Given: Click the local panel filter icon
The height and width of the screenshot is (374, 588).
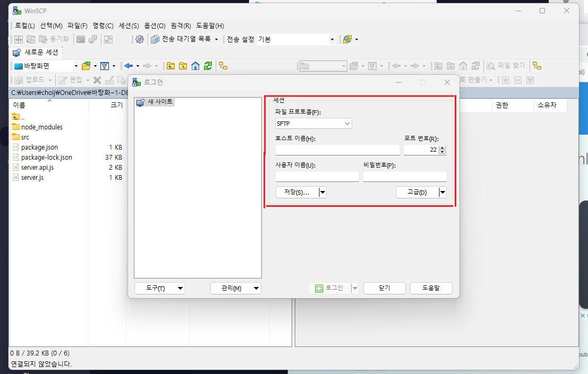Looking at the screenshot, I should click(105, 66).
